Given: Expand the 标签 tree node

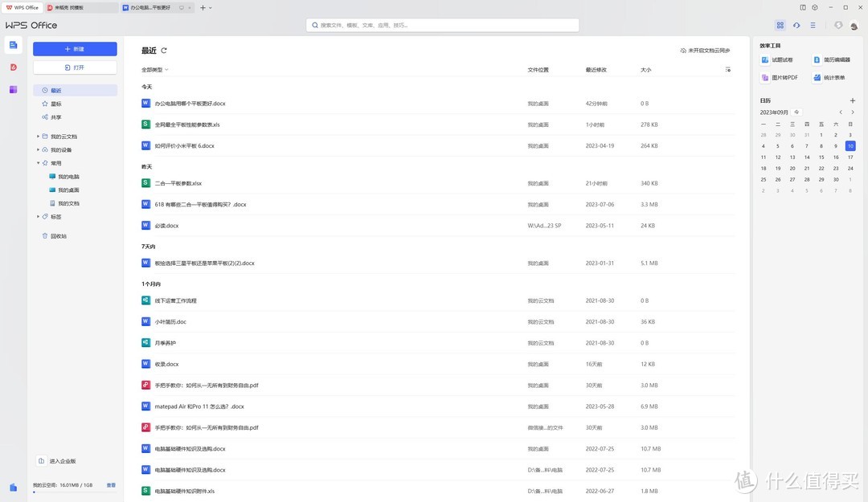Looking at the screenshot, I should 38,217.
